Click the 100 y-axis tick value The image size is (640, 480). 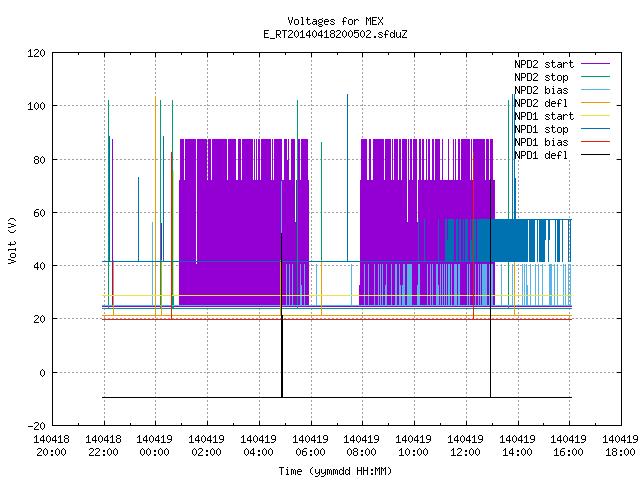pos(36,106)
